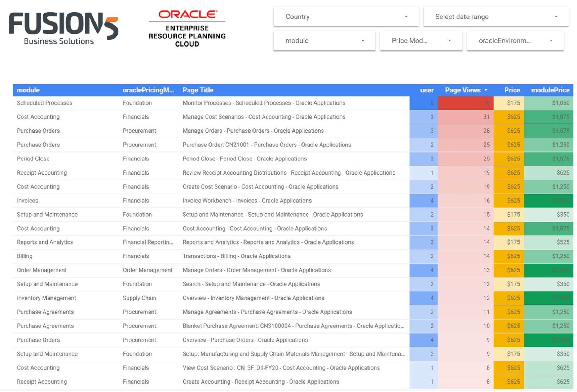The image size is (577, 392).
Task: Toggle the Page Views sort direction arrow
Action: 486,90
